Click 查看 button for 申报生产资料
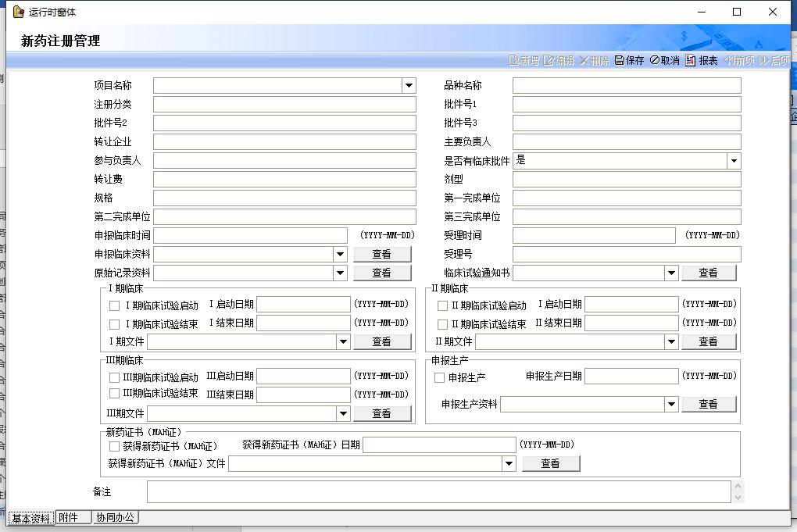 click(x=708, y=404)
